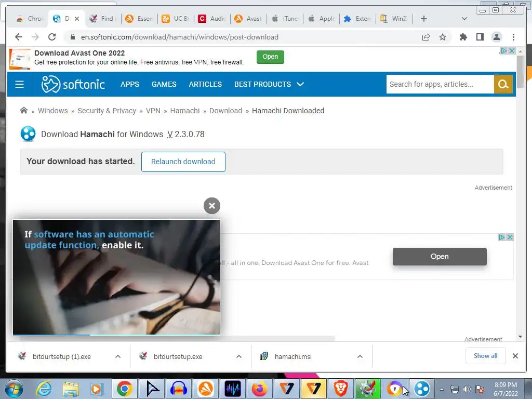Screen dimensions: 532x399
Task: Click the Relaunch download button
Action: [x=183, y=162]
